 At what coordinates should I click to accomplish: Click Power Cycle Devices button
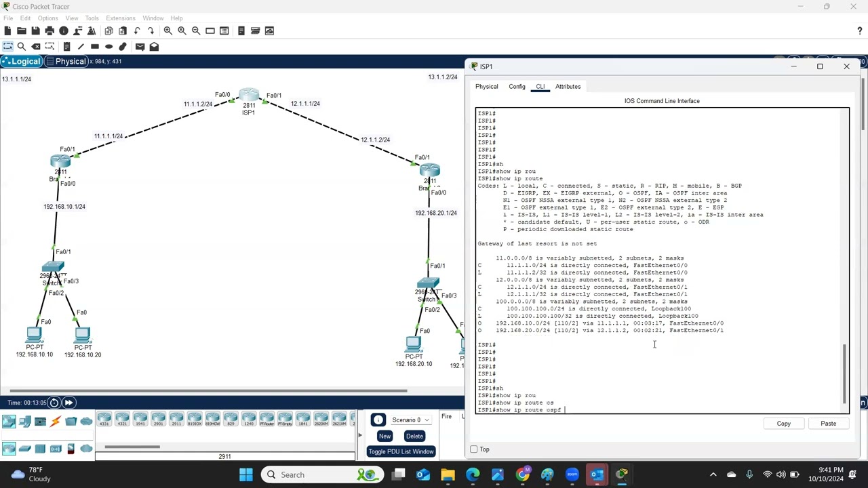(54, 403)
